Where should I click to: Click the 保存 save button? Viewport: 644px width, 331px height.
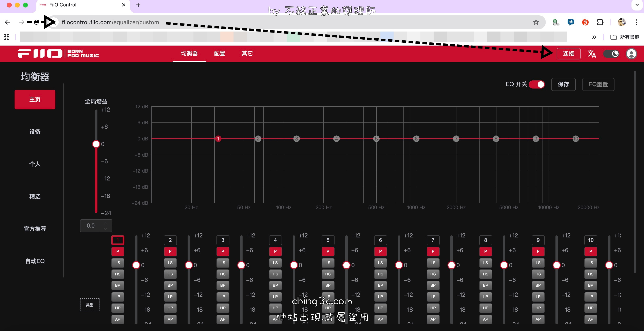point(563,84)
